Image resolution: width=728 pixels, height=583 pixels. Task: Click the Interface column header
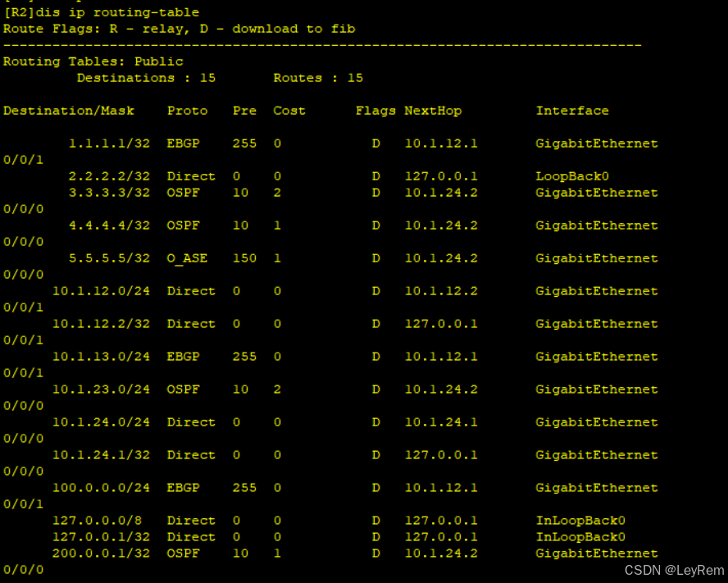click(x=572, y=110)
